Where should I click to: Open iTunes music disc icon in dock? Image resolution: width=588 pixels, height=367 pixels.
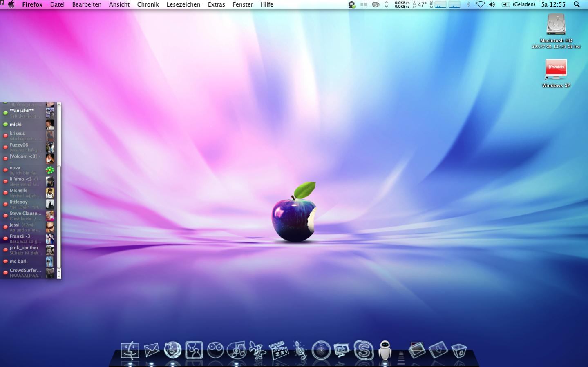tap(237, 350)
